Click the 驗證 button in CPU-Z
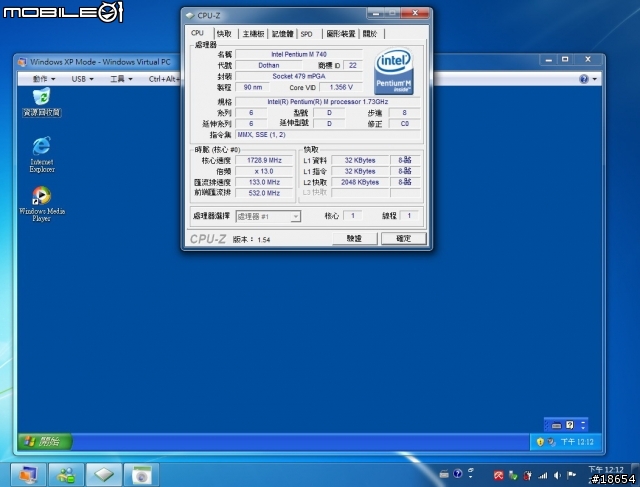Screen dimensions: 640x487 [x=354, y=238]
